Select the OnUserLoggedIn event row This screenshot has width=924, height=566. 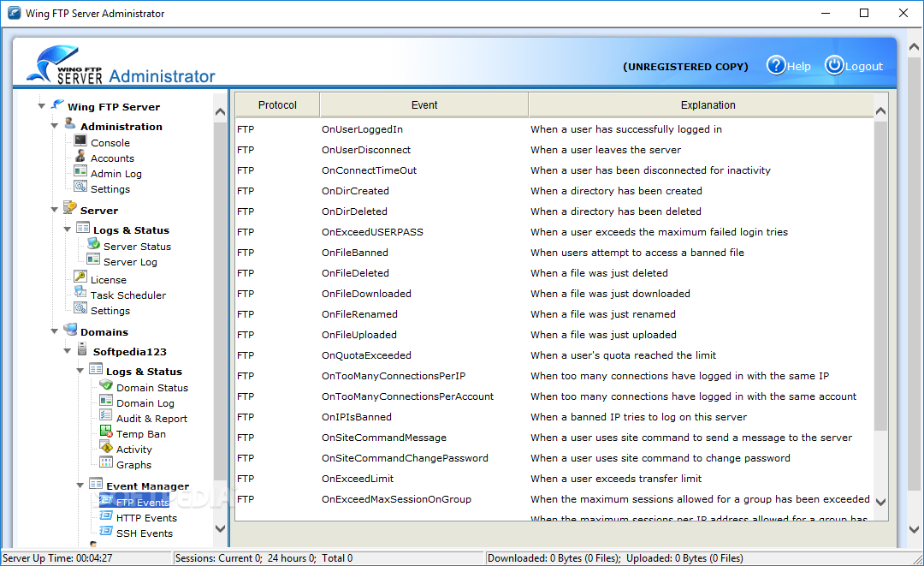(554, 129)
